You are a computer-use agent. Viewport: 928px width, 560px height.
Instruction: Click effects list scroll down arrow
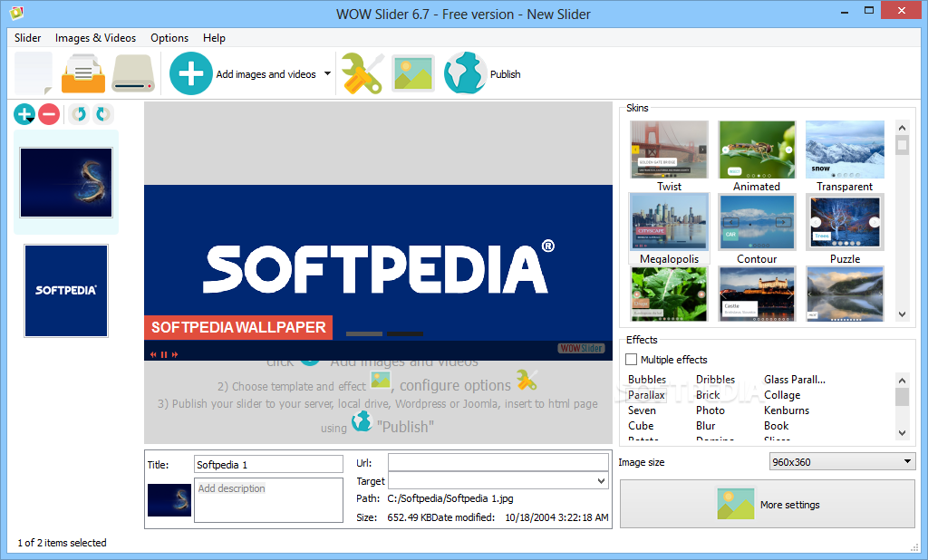pyautogui.click(x=902, y=433)
